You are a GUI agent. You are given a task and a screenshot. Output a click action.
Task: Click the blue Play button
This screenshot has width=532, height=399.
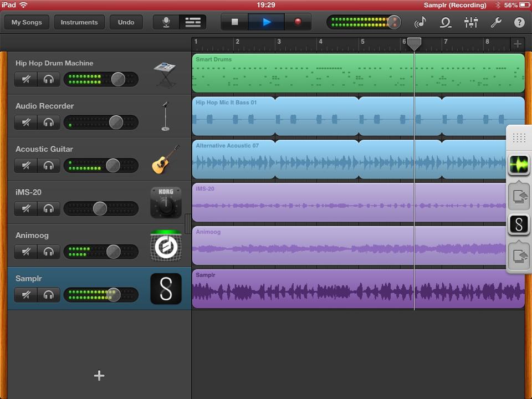[x=267, y=22]
